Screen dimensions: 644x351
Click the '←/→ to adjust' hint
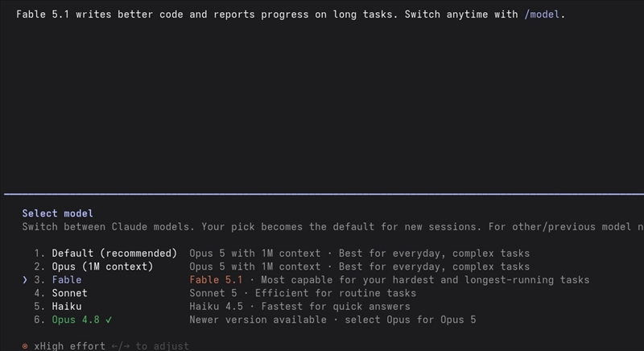(x=151, y=346)
